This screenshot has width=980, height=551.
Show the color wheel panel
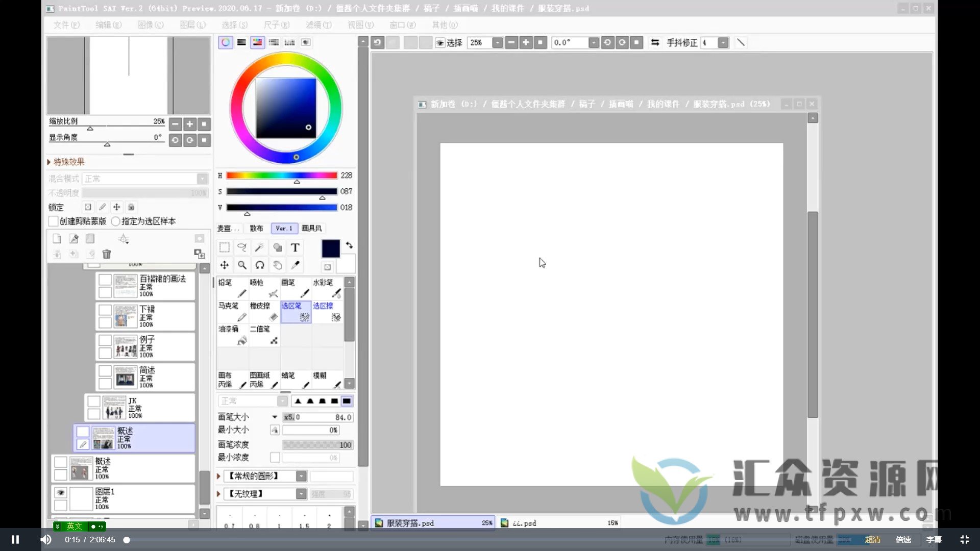(x=225, y=42)
